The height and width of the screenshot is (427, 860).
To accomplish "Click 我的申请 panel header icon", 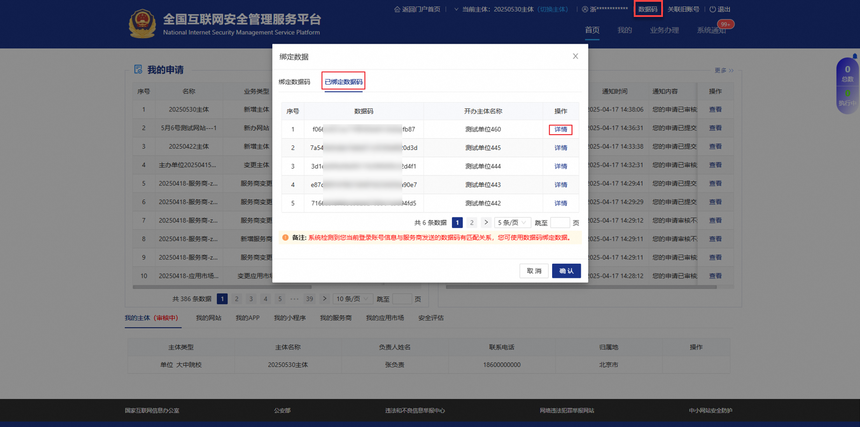I will (139, 70).
